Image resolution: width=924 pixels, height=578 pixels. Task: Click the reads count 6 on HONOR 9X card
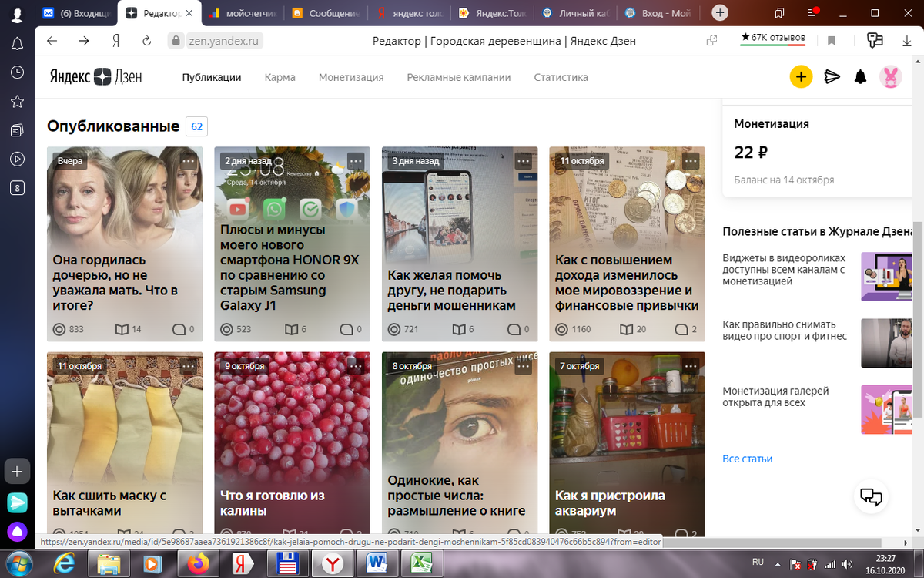(x=296, y=329)
